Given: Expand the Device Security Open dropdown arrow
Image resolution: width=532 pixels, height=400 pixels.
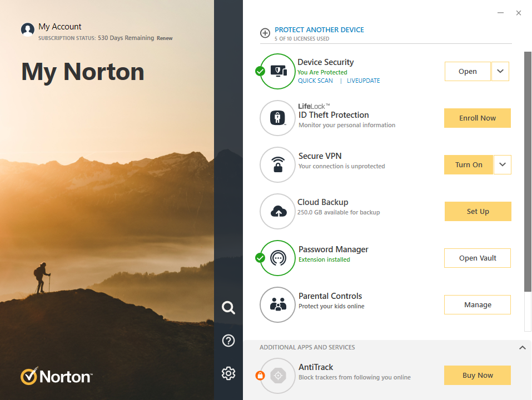Looking at the screenshot, I should click(x=500, y=71).
